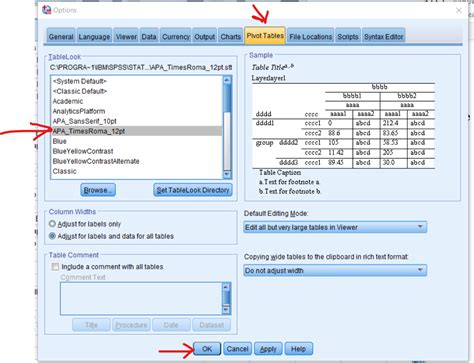Image resolution: width=474 pixels, height=363 pixels.
Task: Enable Include a comment with all tables
Action: click(55, 267)
